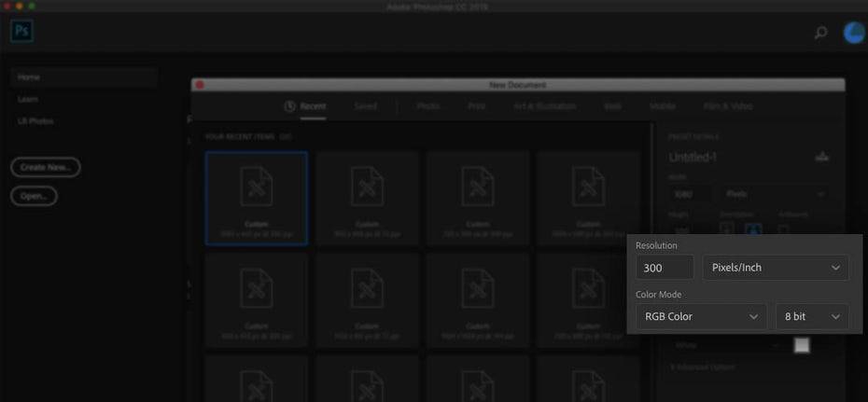868x402 pixels.
Task: Switch to the Art & Illustration tab
Action: point(545,106)
